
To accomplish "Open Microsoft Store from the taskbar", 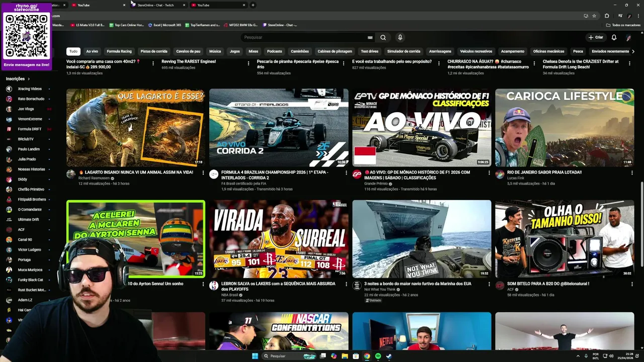I will coord(356,356).
